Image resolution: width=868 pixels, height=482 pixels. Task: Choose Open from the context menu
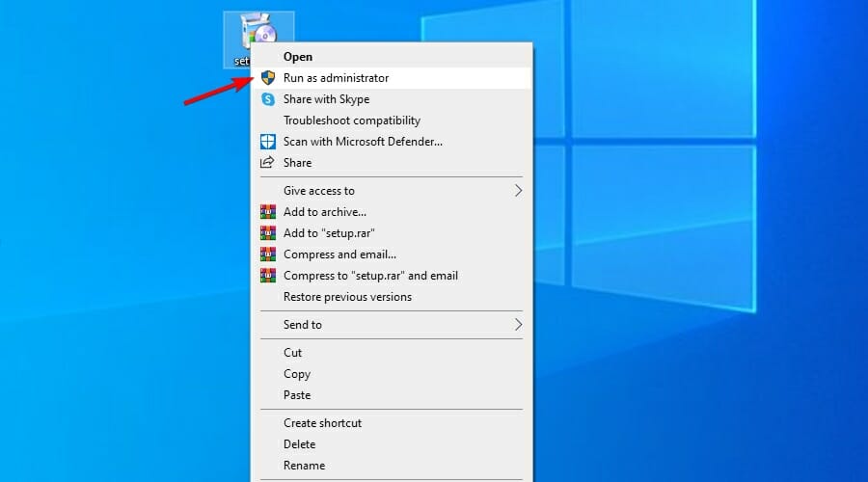coord(298,57)
